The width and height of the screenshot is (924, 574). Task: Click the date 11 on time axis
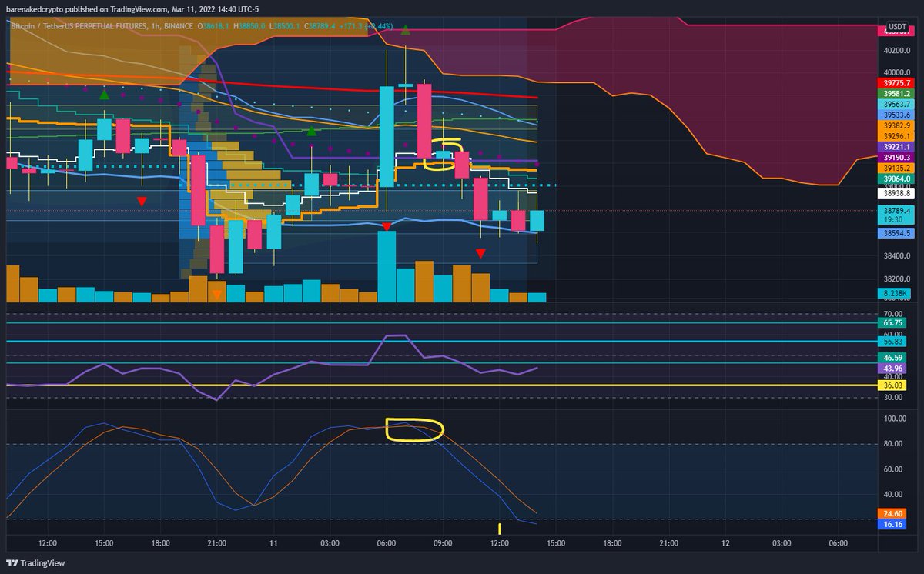[x=273, y=543]
